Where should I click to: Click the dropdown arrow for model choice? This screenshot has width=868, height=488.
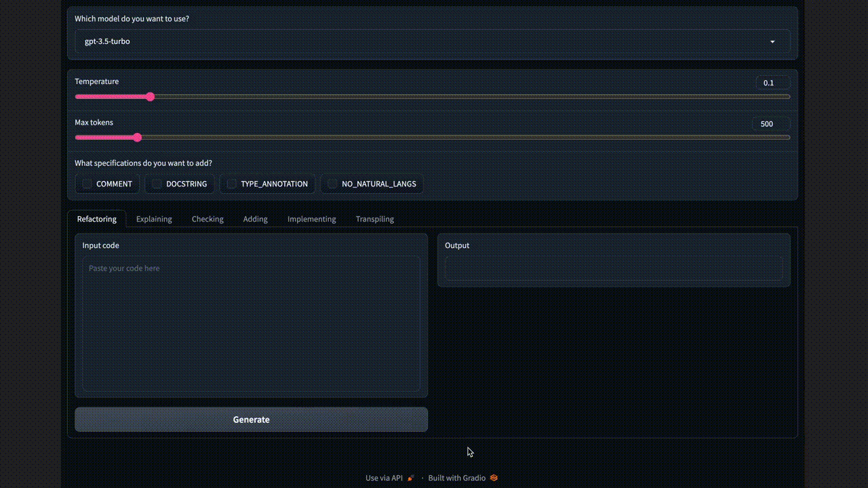click(772, 42)
